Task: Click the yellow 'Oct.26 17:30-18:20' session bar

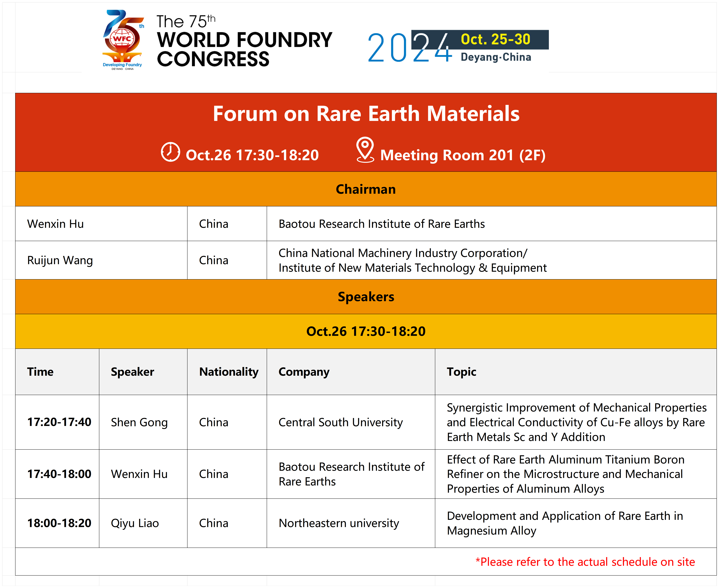Action: (x=366, y=331)
